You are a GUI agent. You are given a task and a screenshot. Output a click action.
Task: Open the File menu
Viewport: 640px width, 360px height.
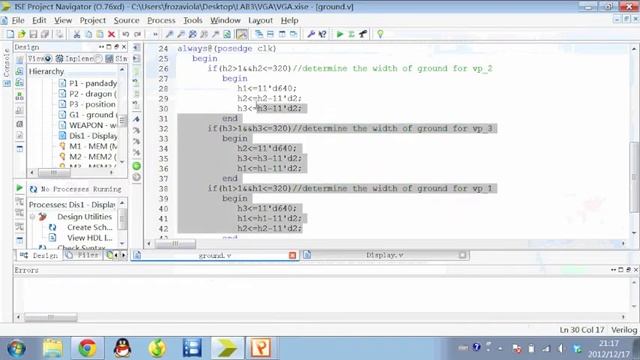[x=18, y=20]
